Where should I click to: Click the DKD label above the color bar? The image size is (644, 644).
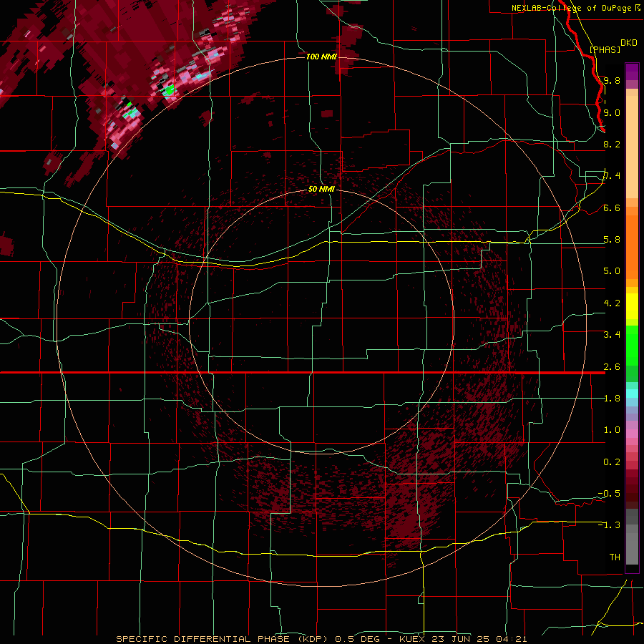[629, 43]
